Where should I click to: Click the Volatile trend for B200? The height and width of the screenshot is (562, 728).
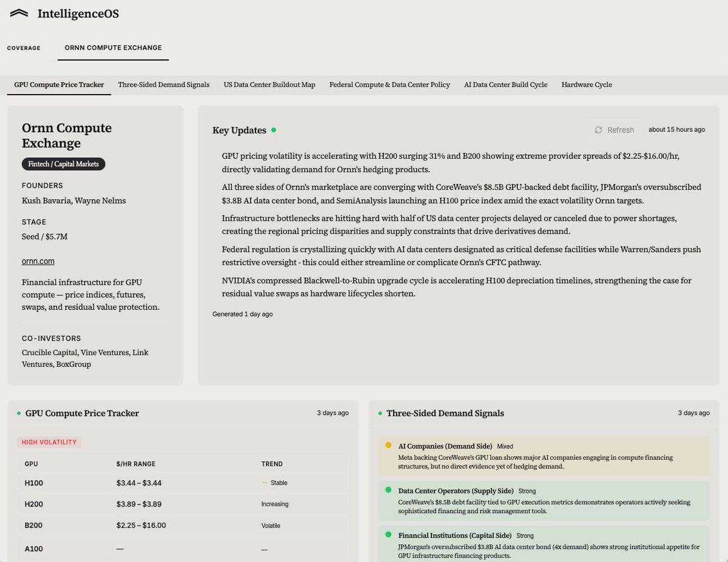271,526
